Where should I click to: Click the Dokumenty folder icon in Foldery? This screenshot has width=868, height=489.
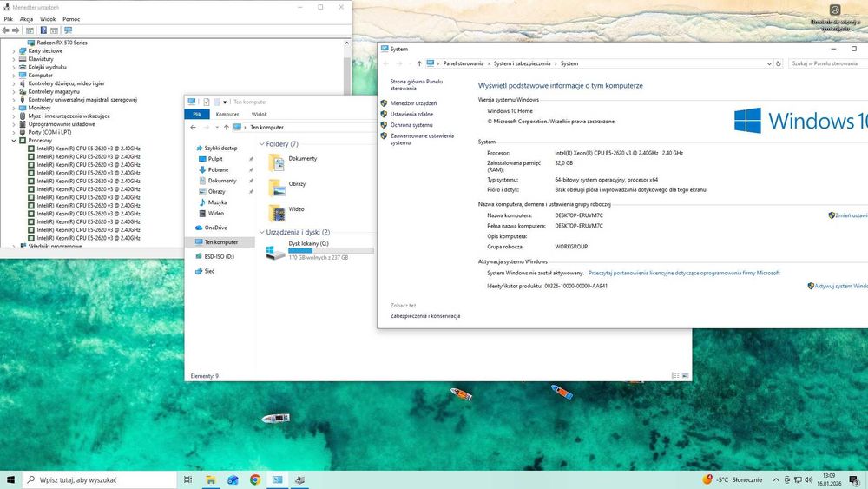tap(276, 162)
